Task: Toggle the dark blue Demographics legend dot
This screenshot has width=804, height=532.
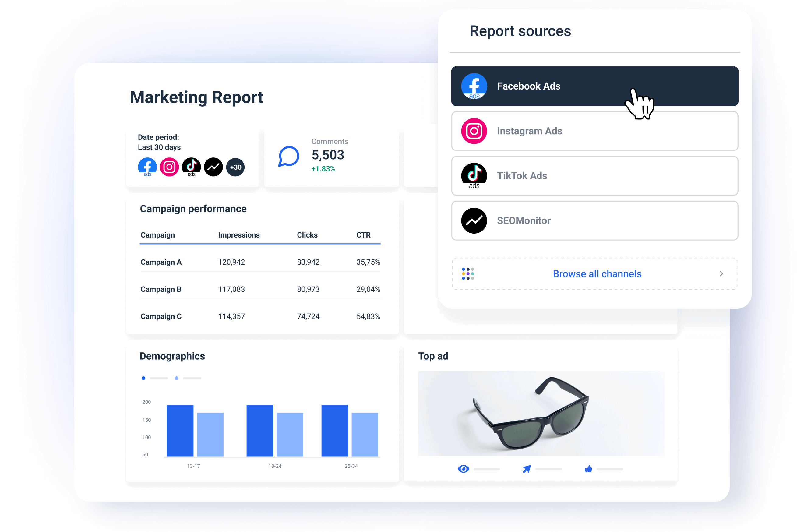Action: [x=143, y=378]
